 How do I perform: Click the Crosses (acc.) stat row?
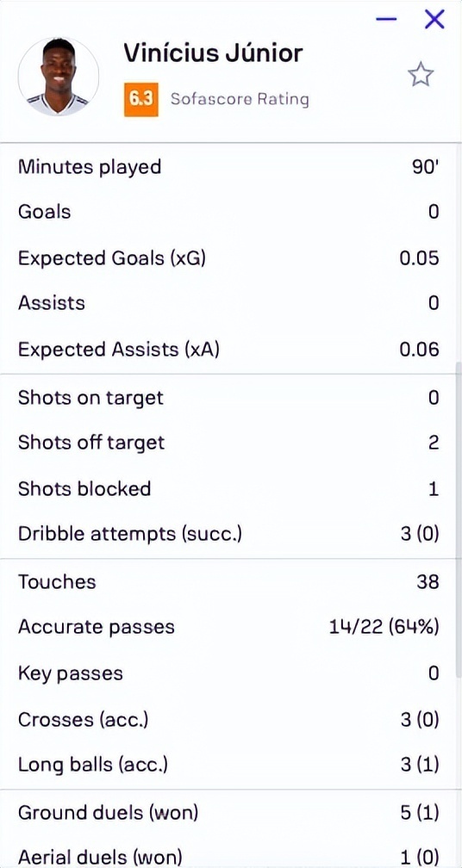(x=228, y=720)
